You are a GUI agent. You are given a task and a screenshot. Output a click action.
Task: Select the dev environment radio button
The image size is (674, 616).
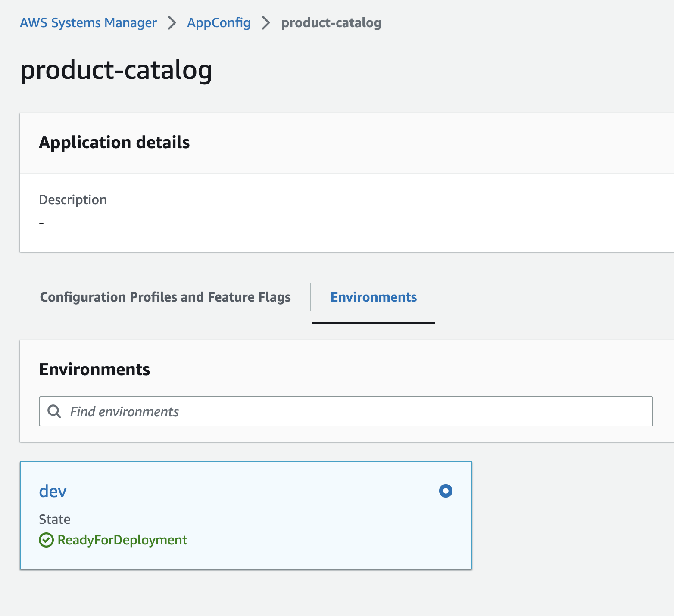tap(446, 491)
